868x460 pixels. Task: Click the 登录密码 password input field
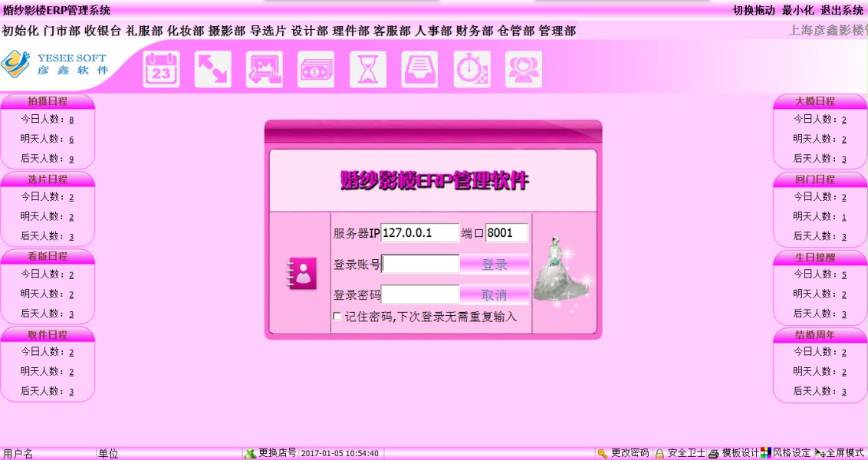[420, 295]
